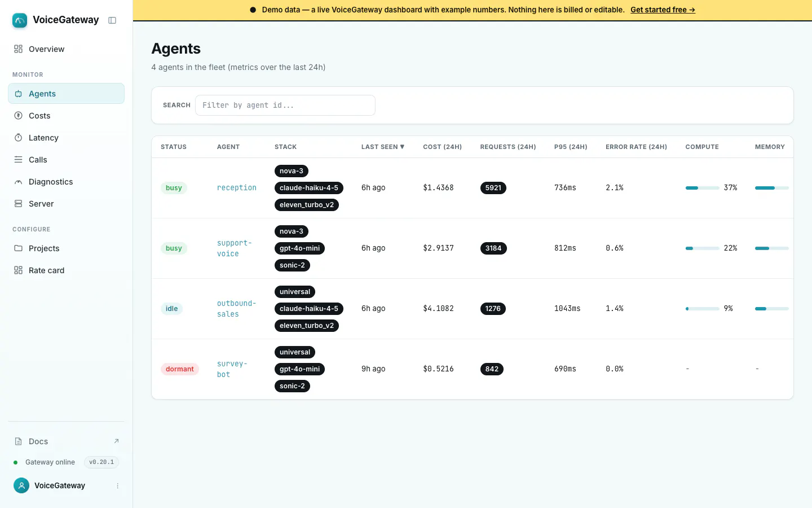812x508 pixels.
Task: Click the Latency stopwatch icon
Action: pyautogui.click(x=19, y=138)
